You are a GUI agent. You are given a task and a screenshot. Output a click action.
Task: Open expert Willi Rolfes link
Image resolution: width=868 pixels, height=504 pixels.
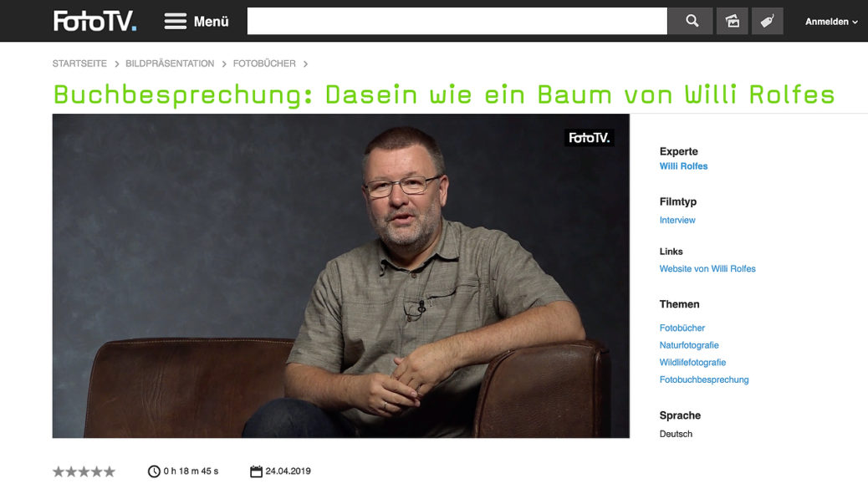[683, 166]
